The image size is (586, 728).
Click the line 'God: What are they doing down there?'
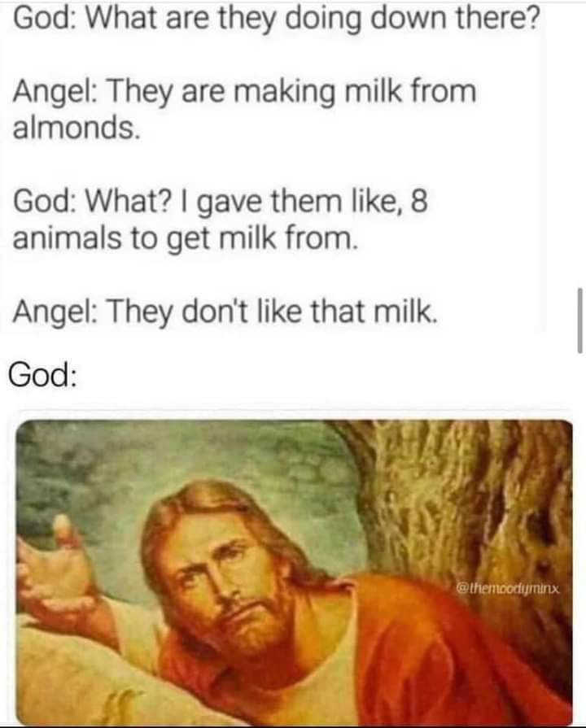pos(277,18)
